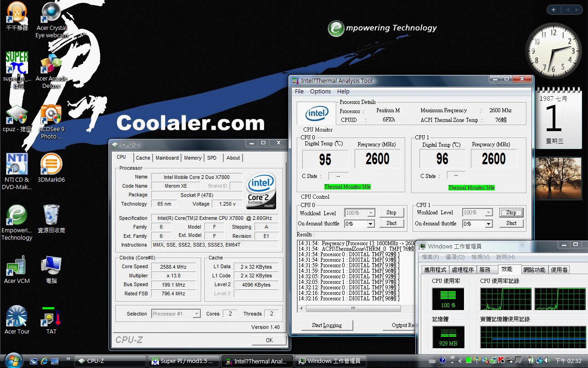Open Options menu in Thermal Analysis Tool
This screenshot has height=368, width=588.
tap(320, 92)
